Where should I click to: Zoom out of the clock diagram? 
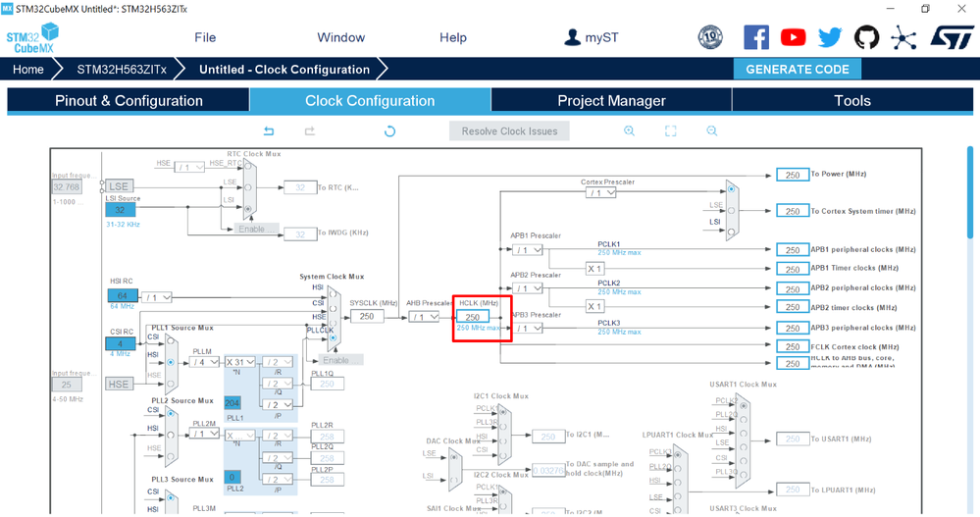(x=712, y=130)
